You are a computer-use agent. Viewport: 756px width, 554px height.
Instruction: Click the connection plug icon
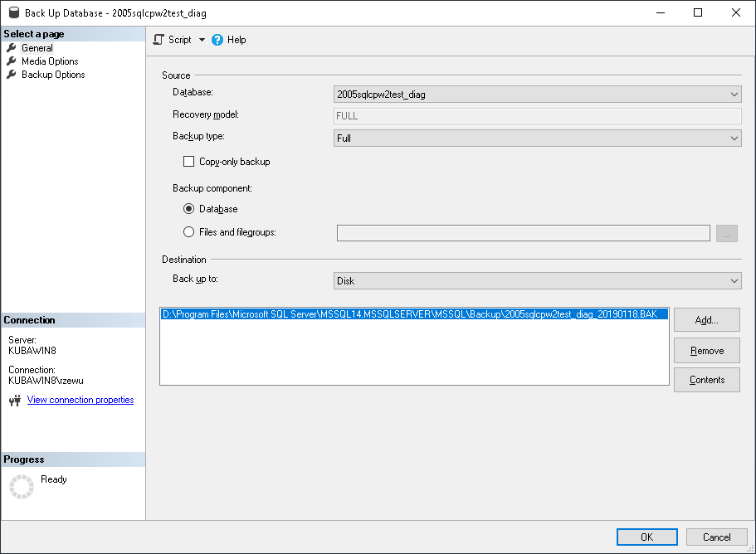click(15, 401)
